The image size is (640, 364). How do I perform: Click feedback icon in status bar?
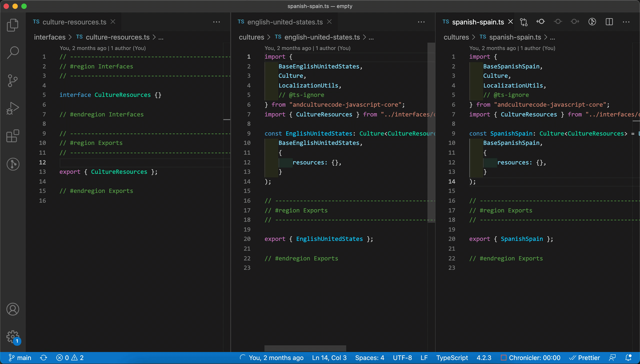612,358
